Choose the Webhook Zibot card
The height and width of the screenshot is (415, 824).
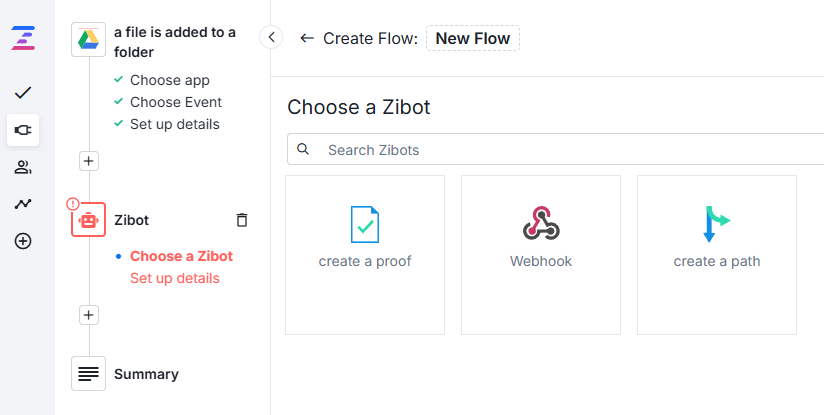(x=541, y=255)
